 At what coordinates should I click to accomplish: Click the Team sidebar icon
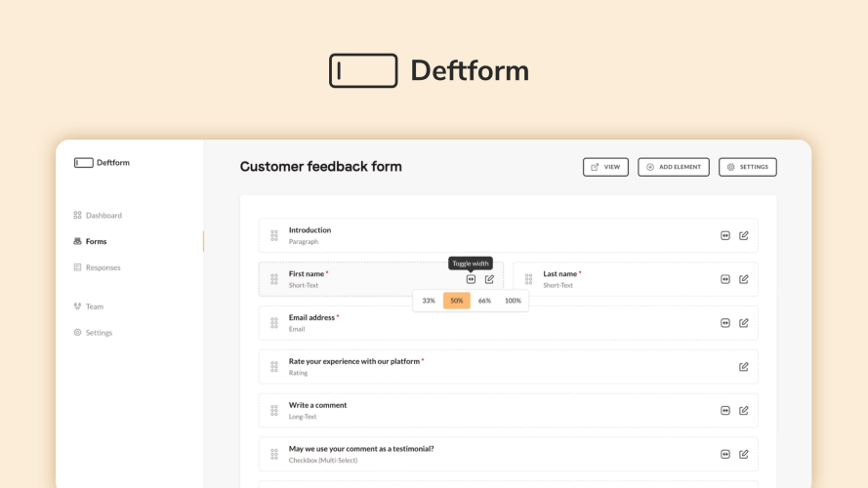[77, 305]
